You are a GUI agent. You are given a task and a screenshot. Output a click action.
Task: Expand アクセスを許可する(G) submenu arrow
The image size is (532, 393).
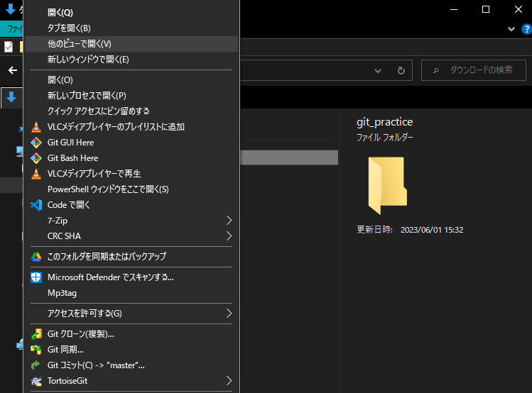click(229, 314)
